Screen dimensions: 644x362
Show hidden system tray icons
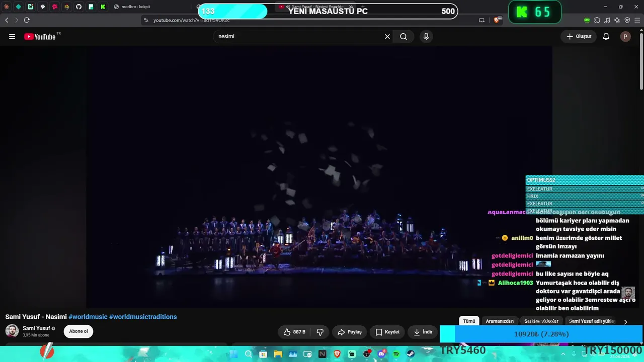click(564, 354)
